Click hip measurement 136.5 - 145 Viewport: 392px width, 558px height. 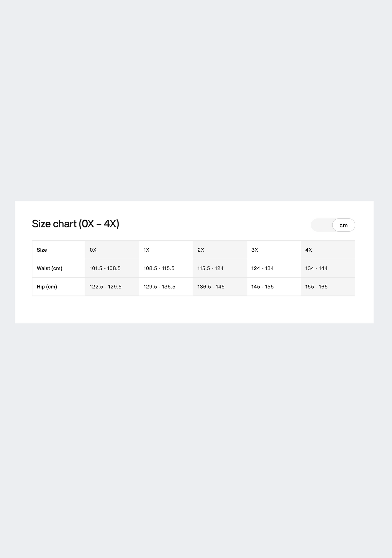click(211, 287)
